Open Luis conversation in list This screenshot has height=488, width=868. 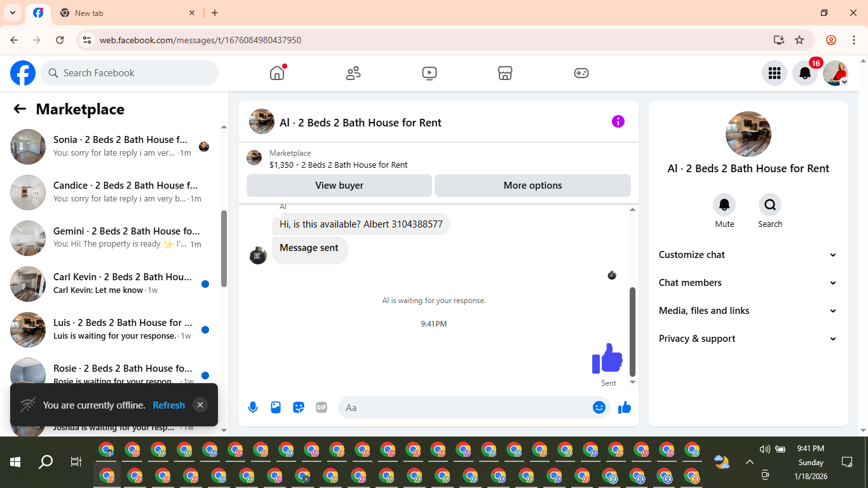point(111,330)
